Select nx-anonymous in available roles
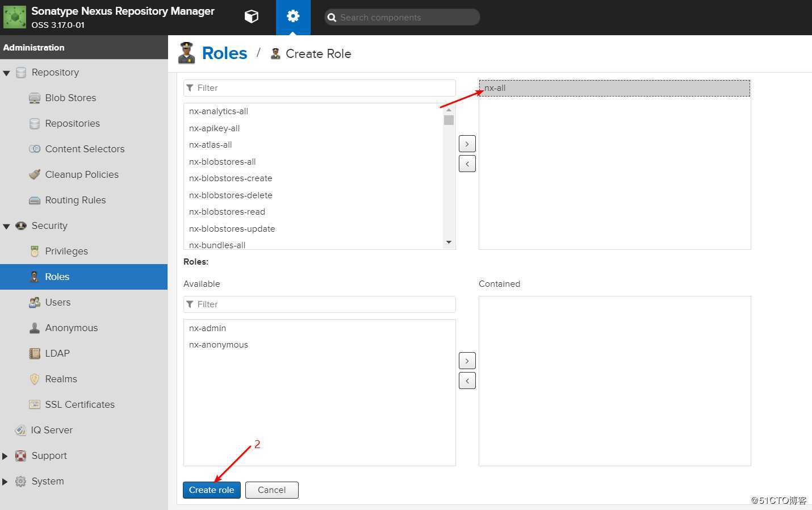Viewport: 812px width, 510px height. [x=218, y=345]
